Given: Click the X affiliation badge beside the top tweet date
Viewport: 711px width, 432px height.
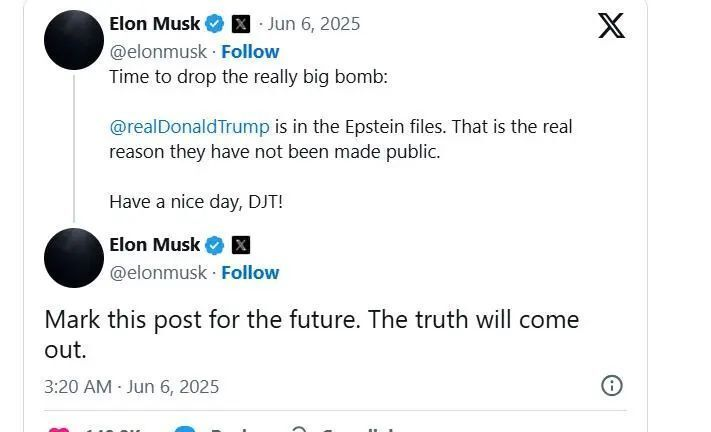Looking at the screenshot, I should tap(241, 24).
